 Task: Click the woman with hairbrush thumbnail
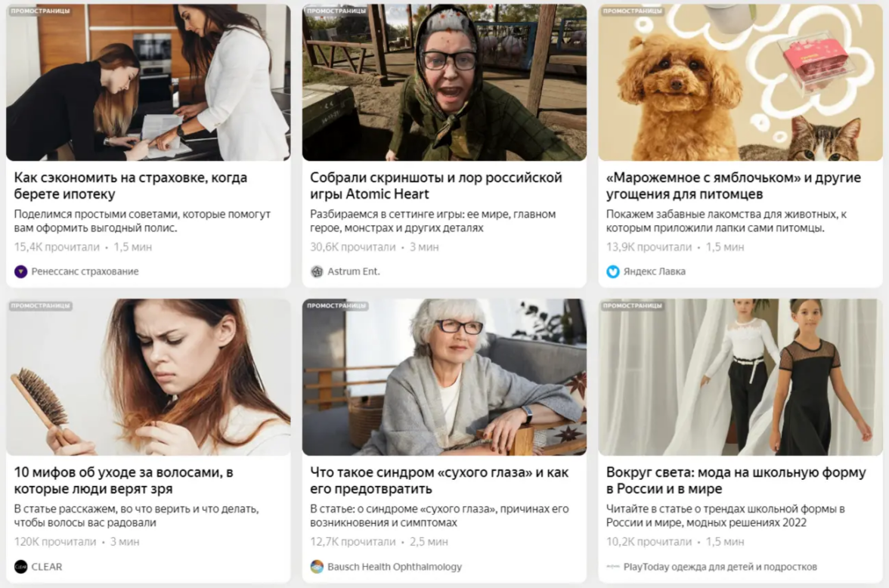(148, 378)
